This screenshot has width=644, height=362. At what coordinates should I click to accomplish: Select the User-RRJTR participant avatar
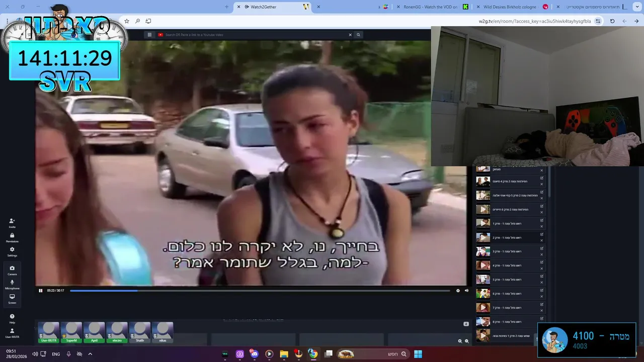49,332
